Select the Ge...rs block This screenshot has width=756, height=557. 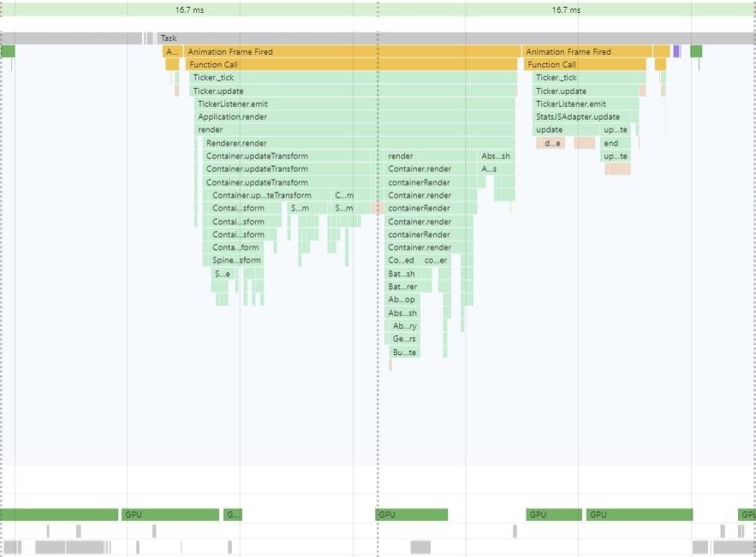[404, 339]
